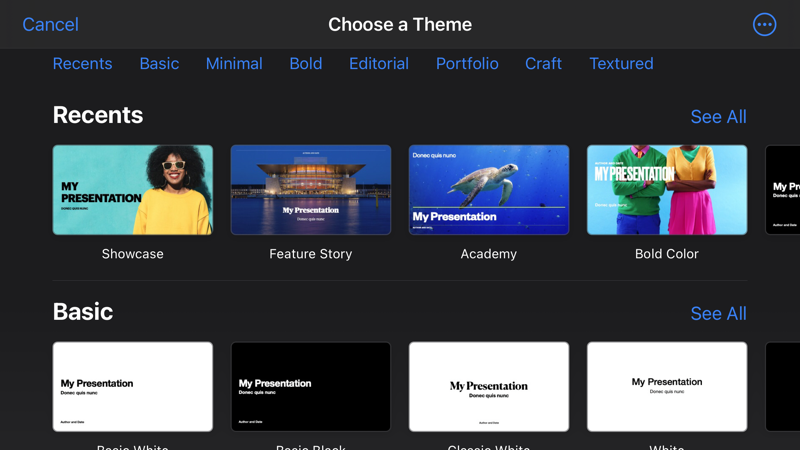The width and height of the screenshot is (800, 450).
Task: Switch to the Recents category tab
Action: point(82,63)
